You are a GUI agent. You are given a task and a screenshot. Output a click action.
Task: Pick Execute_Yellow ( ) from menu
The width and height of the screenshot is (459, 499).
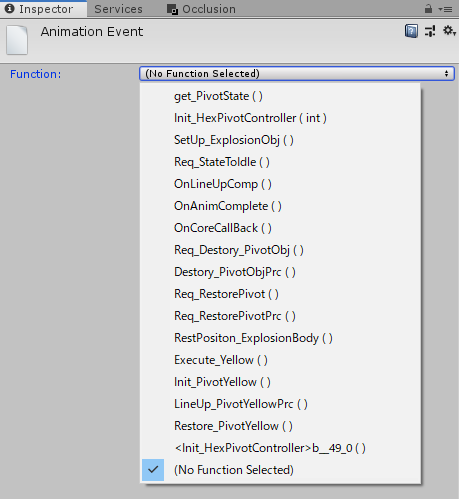(280, 360)
